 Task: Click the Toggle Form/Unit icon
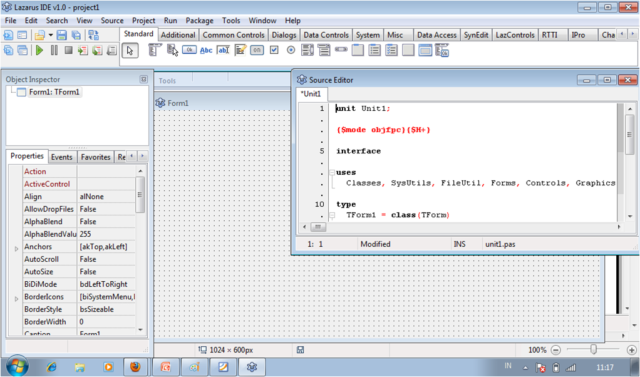(x=93, y=35)
